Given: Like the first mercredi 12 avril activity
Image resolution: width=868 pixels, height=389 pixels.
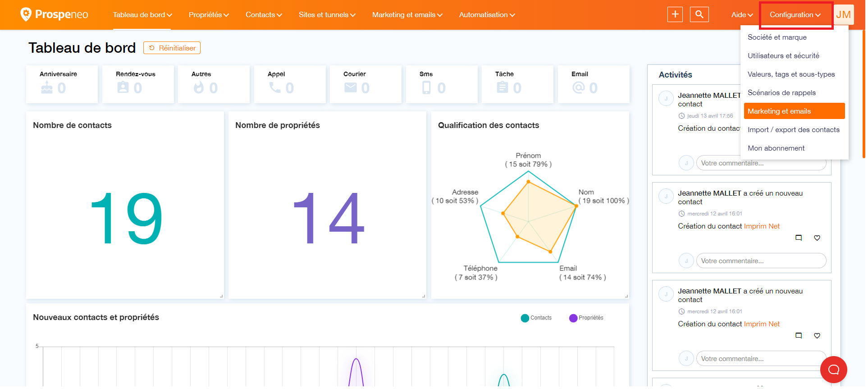Looking at the screenshot, I should pos(817,238).
